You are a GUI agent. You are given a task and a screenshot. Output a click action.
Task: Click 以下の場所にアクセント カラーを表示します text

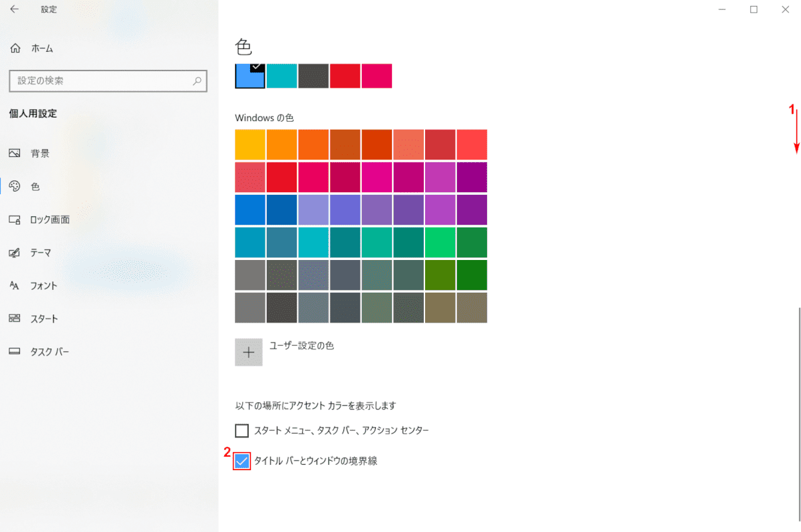tap(316, 406)
